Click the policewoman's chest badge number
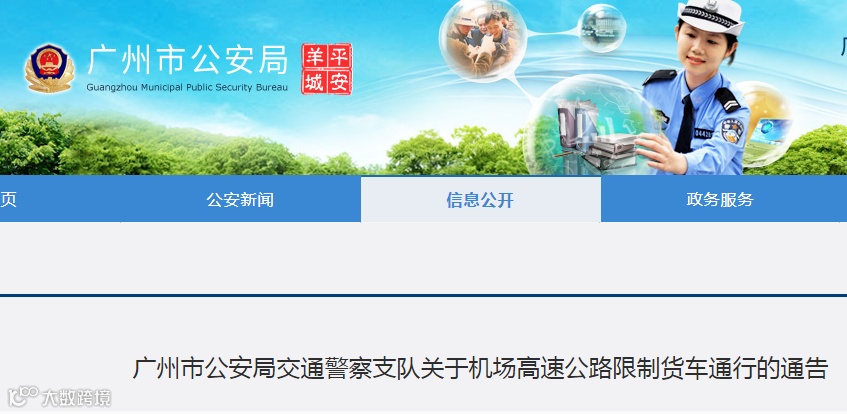The height and width of the screenshot is (414, 847). tap(703, 133)
